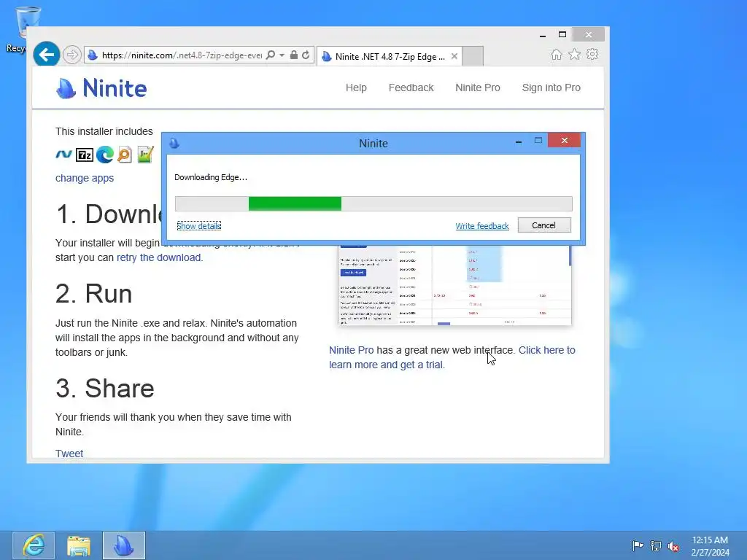Open the Feedback menu link
Viewport: 747px width, 560px height.
[x=411, y=87]
